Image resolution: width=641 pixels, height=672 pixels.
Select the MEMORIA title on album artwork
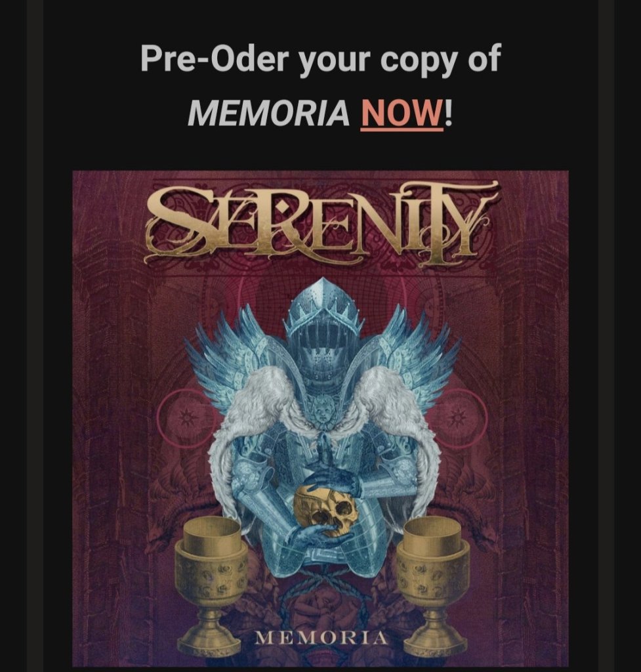(321, 638)
